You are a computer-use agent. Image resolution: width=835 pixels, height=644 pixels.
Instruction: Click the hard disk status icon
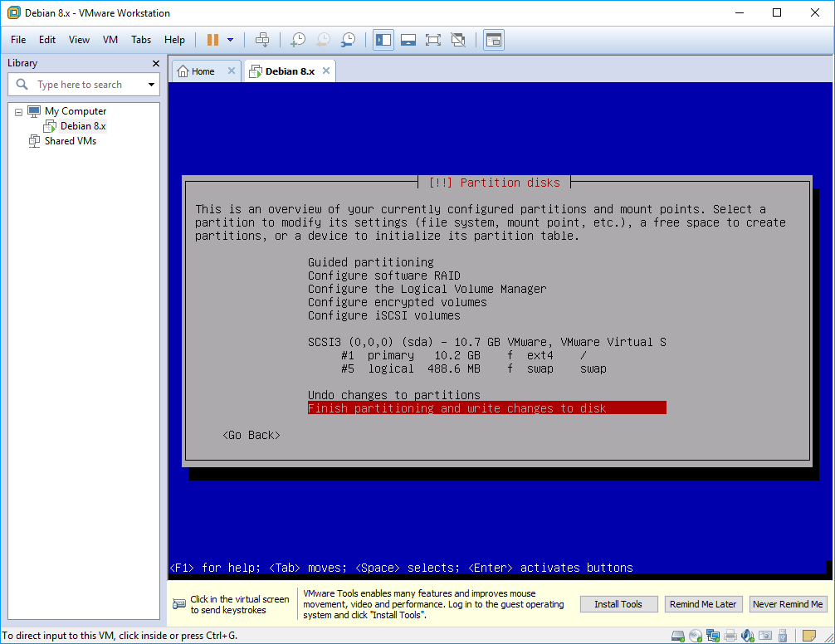[x=678, y=636]
